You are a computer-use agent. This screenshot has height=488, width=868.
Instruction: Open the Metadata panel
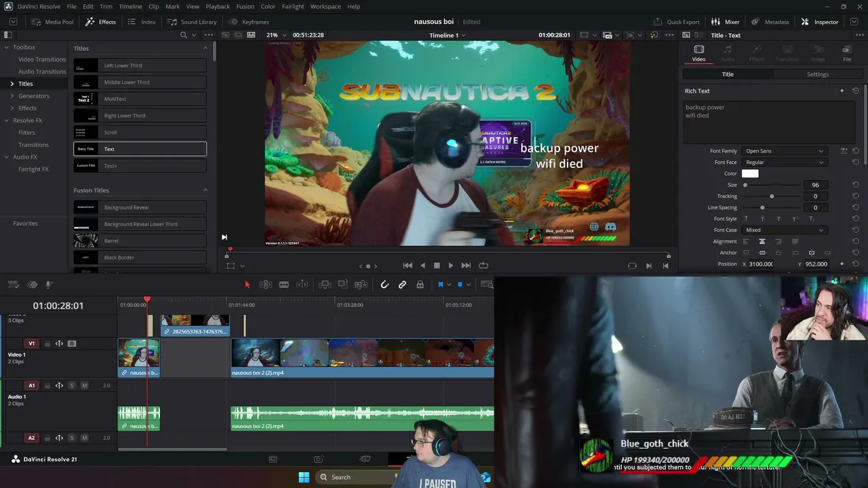[770, 22]
